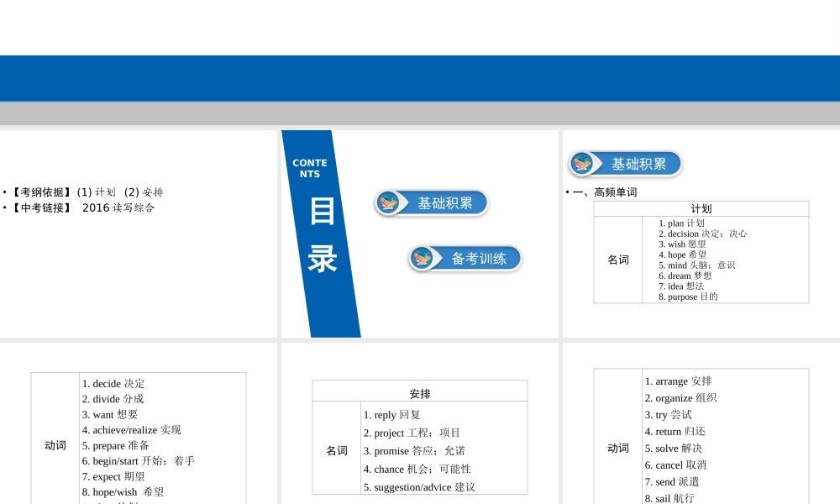Click the book icon in the 基础积累 header above 高频单词

pyautogui.click(x=582, y=163)
